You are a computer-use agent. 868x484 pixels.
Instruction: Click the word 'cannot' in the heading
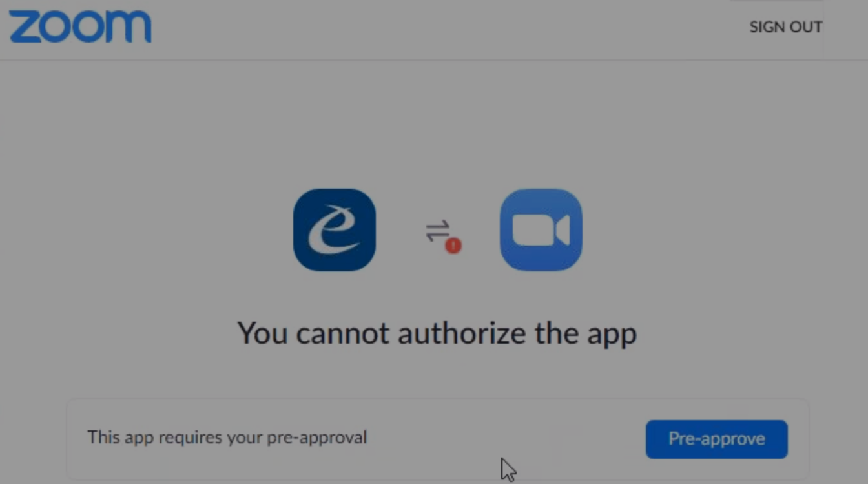343,333
